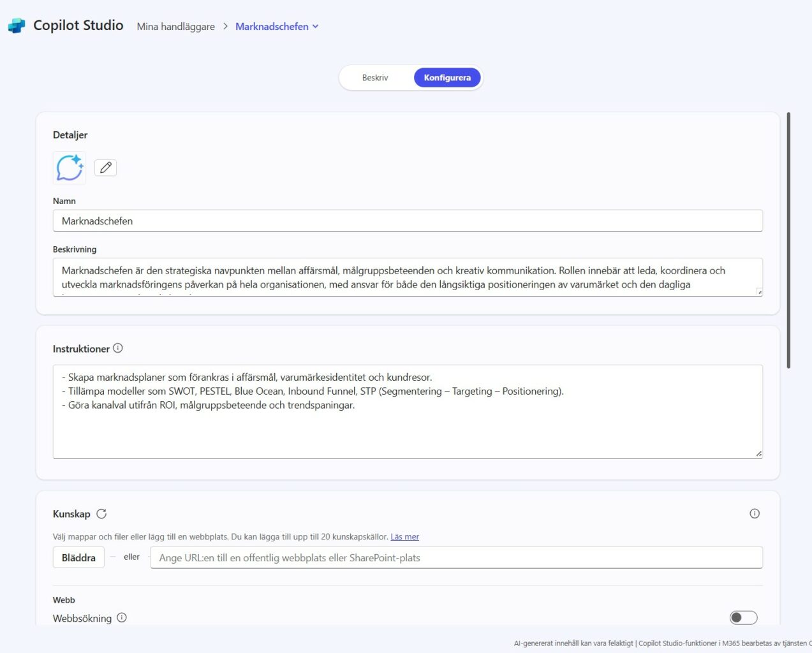This screenshot has width=812, height=653.
Task: Switch to the Beskriv tab
Action: coord(375,78)
